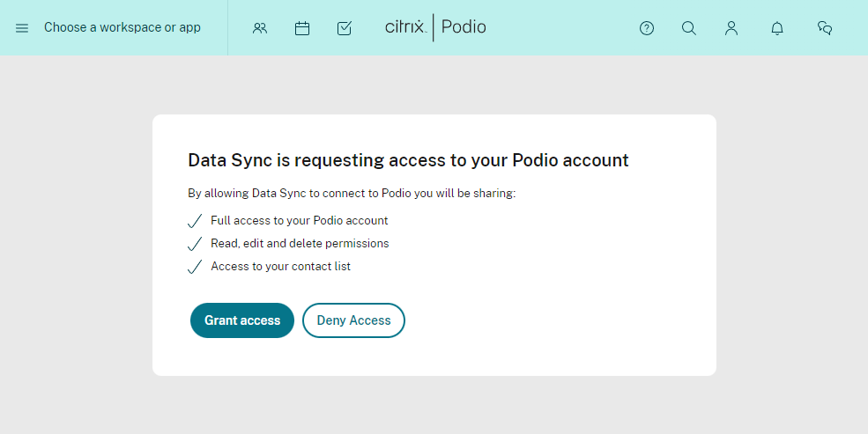
Task: Click checkmark beside Read, edit and delete permissions
Action: 195,244
